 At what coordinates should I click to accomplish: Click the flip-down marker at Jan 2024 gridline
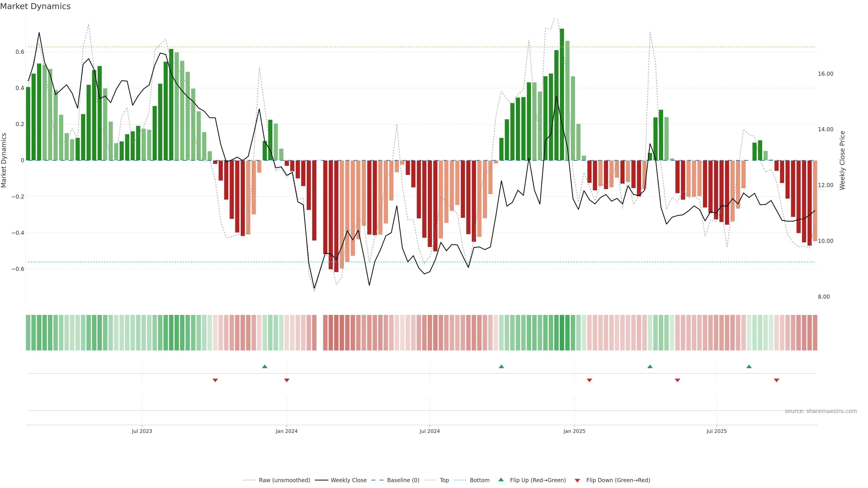[x=287, y=380]
